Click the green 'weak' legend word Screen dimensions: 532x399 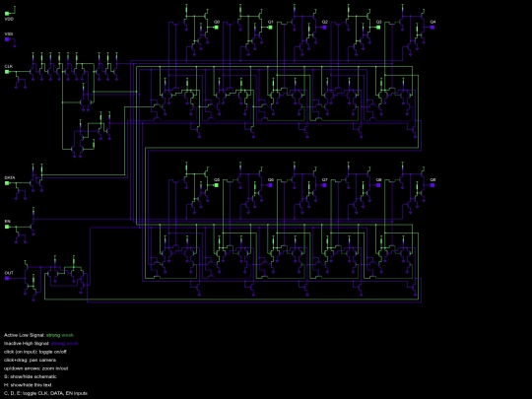pyautogui.click(x=68, y=335)
